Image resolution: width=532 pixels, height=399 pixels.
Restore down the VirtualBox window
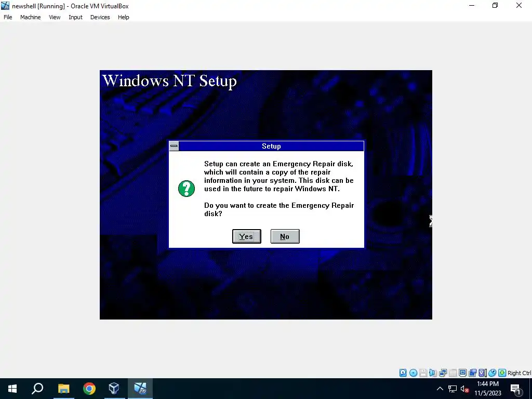(x=495, y=5)
